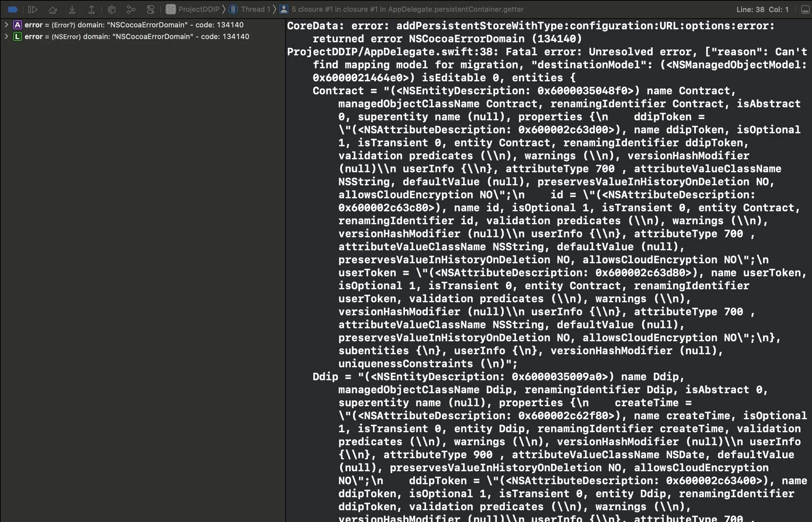Open Thread 1 jump bar menu
This screenshot has width=812, height=522.
[251, 9]
